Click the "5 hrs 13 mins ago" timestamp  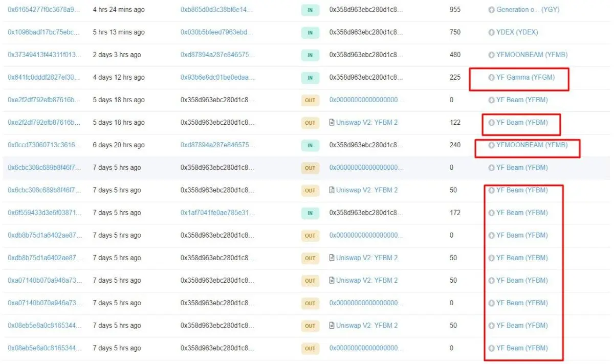[x=119, y=32]
